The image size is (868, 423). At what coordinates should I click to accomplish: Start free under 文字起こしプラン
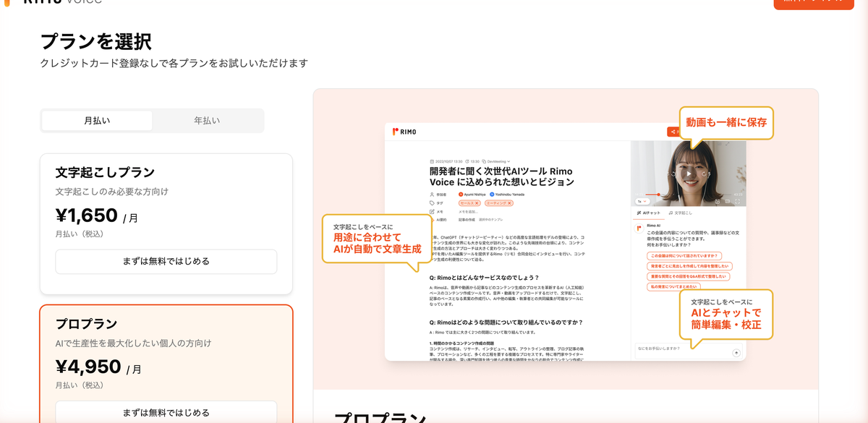166,262
